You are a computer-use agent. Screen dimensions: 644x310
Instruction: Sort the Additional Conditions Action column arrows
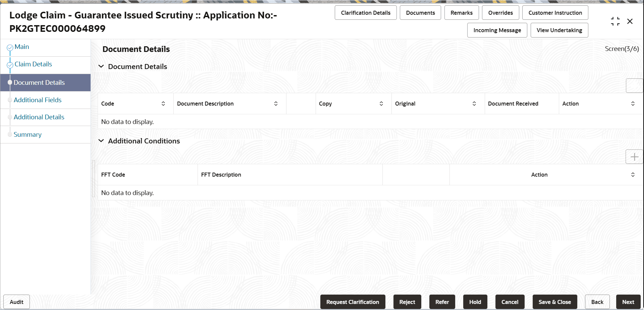click(633, 175)
